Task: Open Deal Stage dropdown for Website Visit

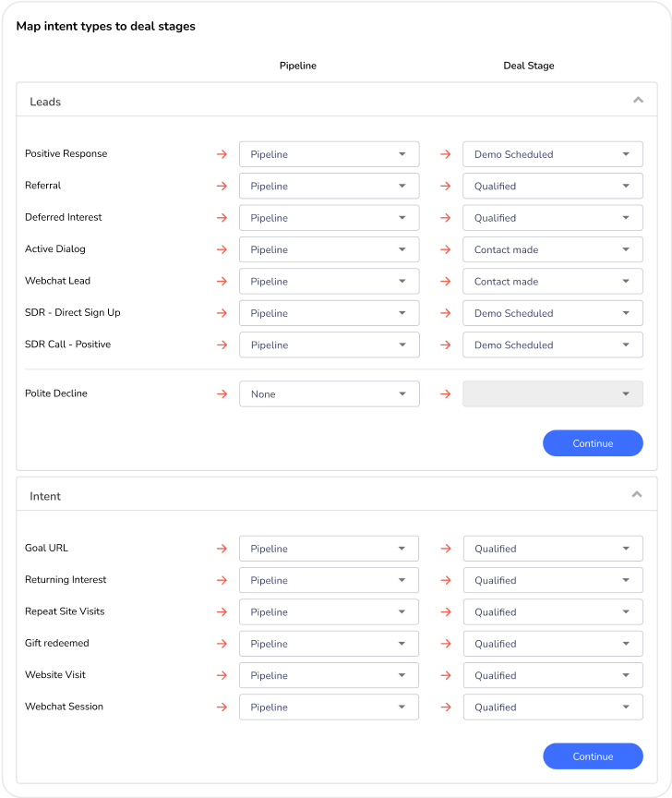Action: click(552, 675)
